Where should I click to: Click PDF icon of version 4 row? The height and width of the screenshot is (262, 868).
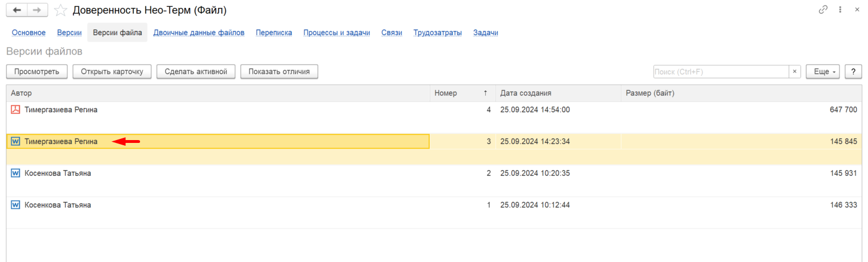point(16,110)
